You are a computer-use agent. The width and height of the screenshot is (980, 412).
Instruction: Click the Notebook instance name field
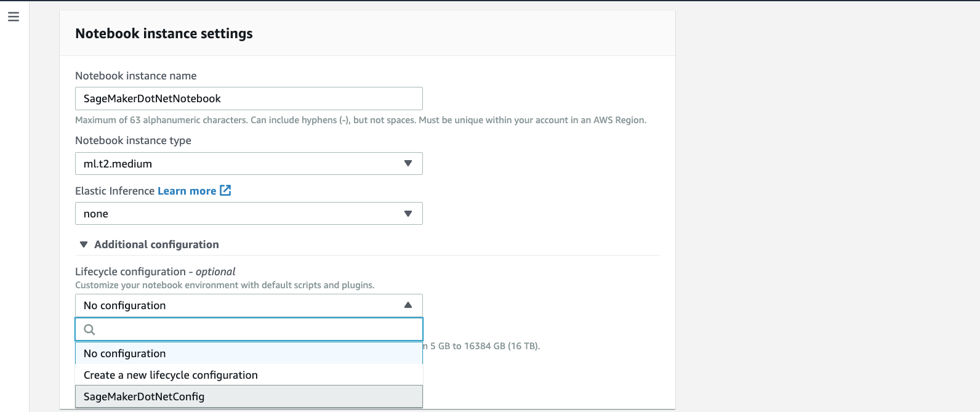pos(249,99)
